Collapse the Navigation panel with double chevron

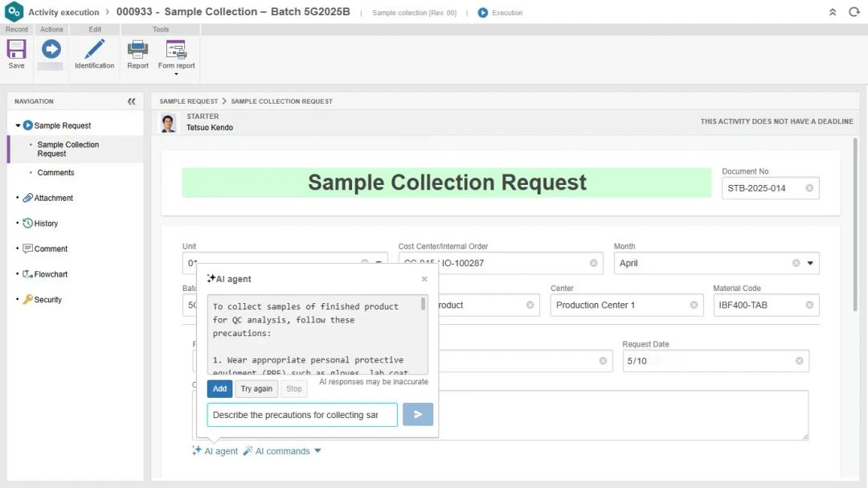[132, 101]
